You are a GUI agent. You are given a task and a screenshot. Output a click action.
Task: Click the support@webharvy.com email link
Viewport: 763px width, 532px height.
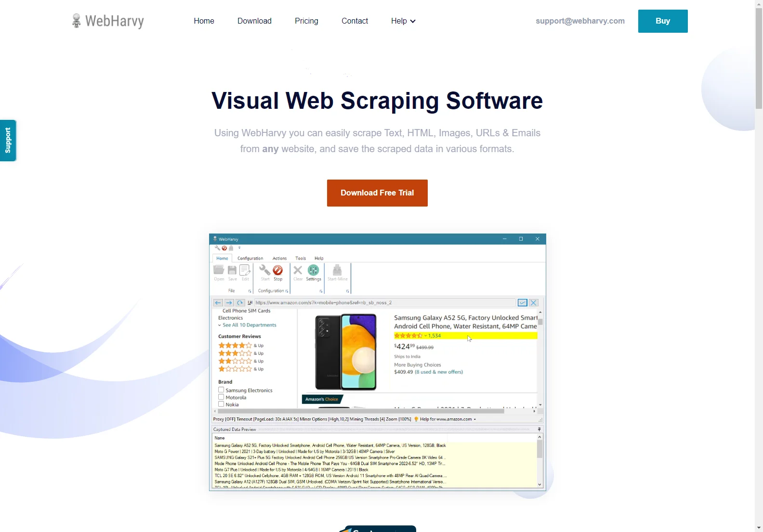pyautogui.click(x=580, y=21)
